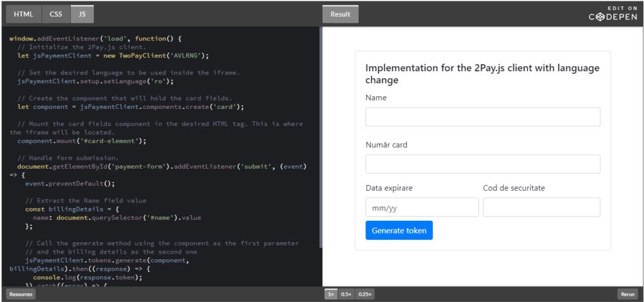
Task: Click the getElementById('payment-form') code line
Action: point(162,166)
